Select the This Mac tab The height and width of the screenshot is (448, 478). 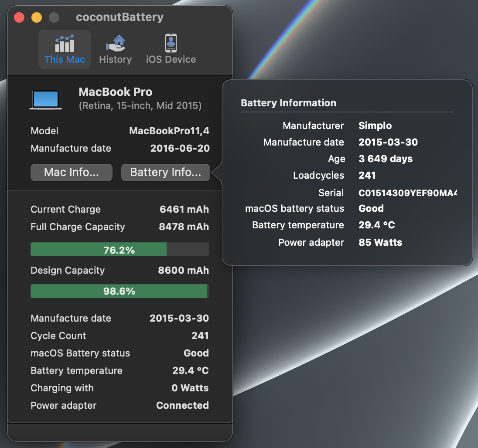click(64, 49)
